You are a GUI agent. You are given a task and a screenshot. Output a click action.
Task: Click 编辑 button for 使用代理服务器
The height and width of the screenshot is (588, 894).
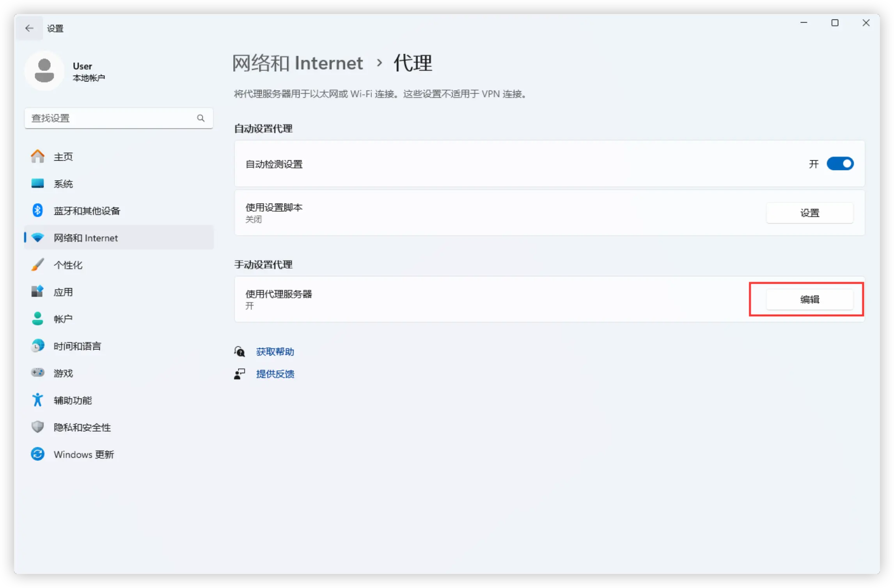click(809, 299)
